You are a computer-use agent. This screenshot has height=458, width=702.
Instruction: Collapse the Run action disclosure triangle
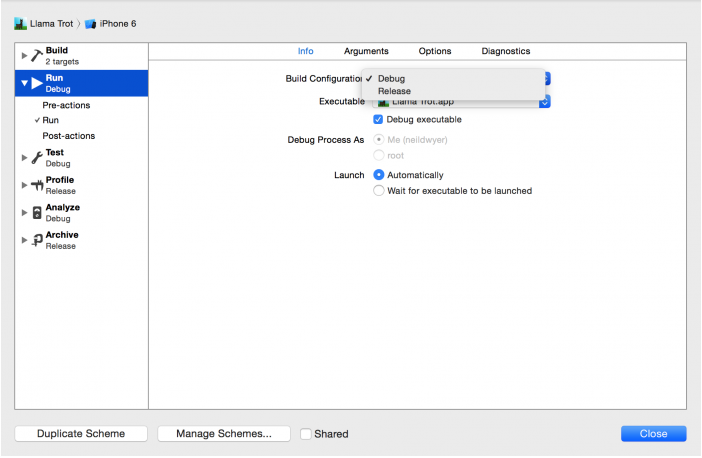pyautogui.click(x=25, y=83)
